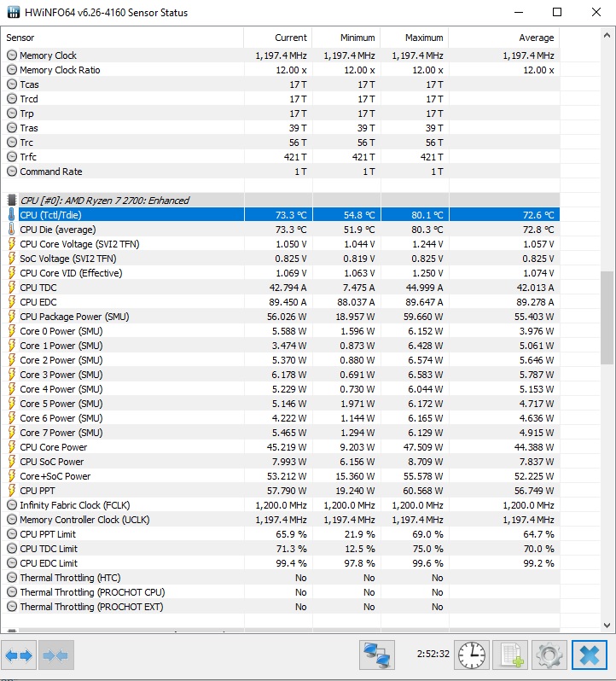Click lightning icon of CPU PPT row
The width and height of the screenshot is (616, 681).
[12, 491]
